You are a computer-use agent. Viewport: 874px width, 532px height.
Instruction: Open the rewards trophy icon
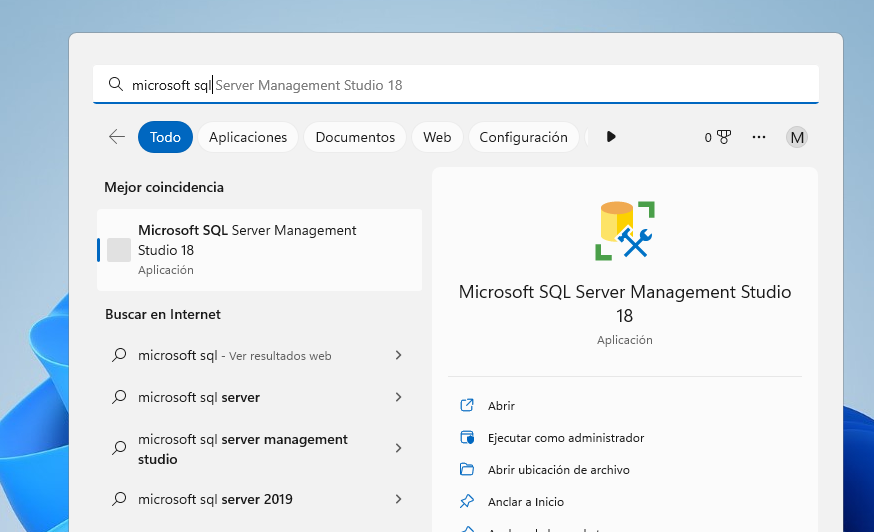point(724,137)
